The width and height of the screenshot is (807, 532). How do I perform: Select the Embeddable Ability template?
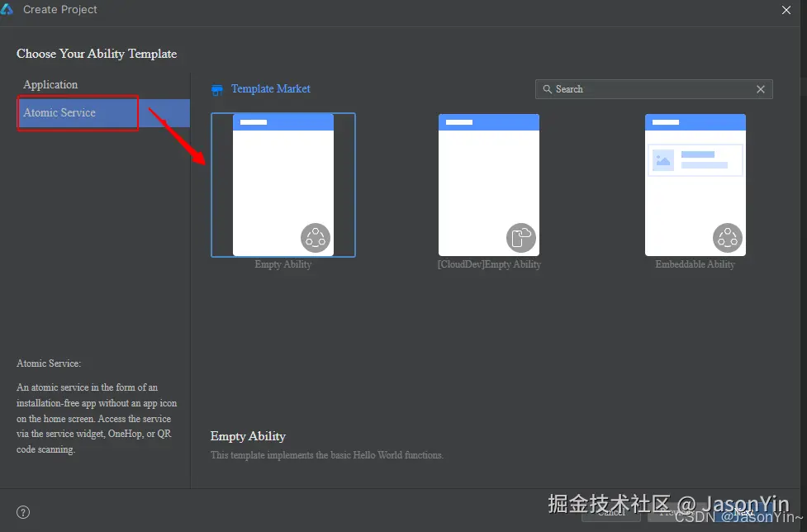(x=695, y=185)
